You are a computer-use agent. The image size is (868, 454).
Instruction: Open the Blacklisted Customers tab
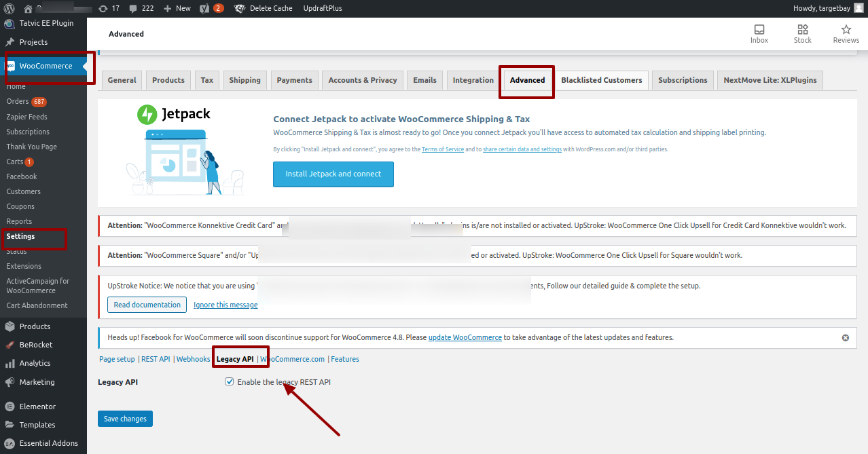click(x=602, y=80)
